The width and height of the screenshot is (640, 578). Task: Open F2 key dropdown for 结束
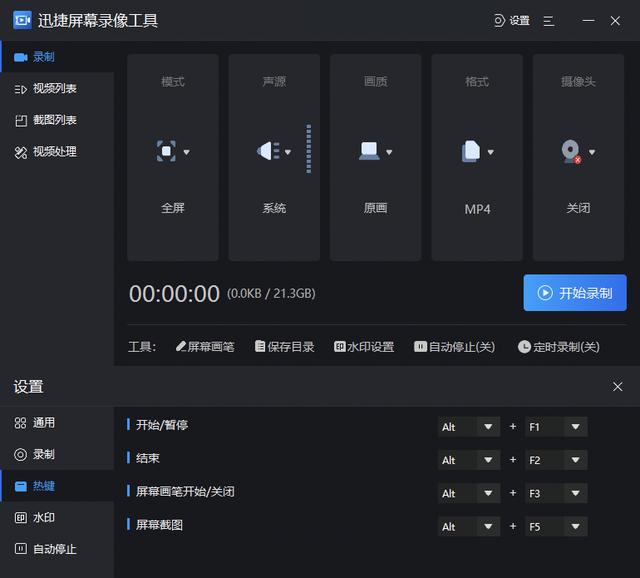pos(556,460)
